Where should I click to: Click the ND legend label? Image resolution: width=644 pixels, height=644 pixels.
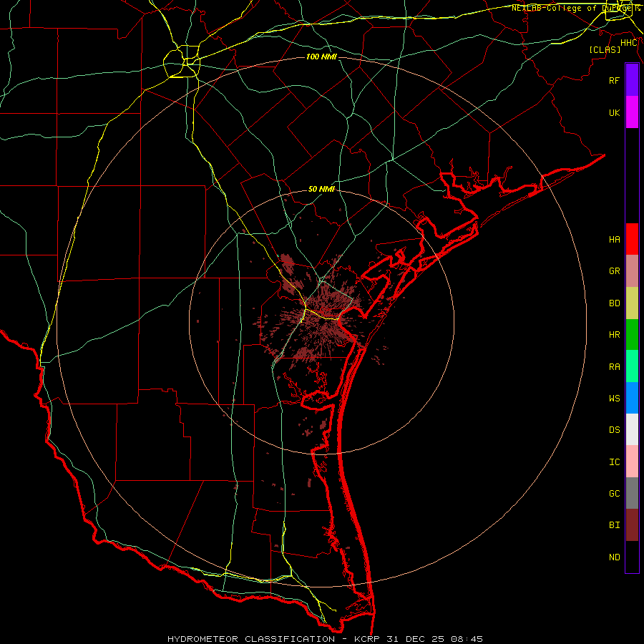pos(614,557)
